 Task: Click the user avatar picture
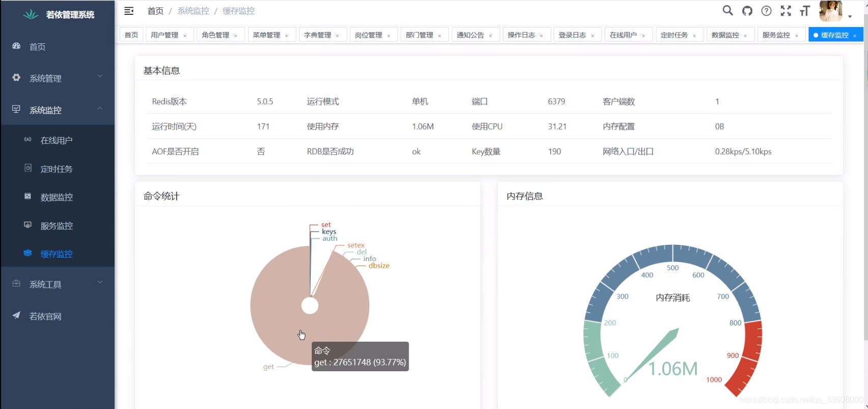tap(830, 11)
